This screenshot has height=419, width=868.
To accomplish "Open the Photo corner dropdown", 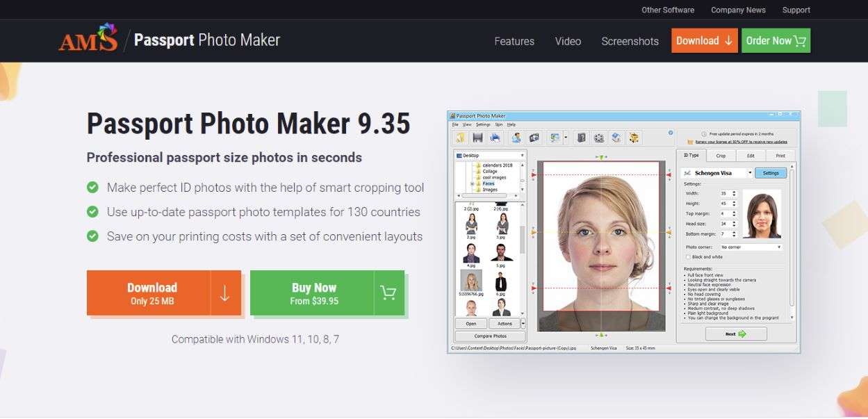I will [779, 247].
